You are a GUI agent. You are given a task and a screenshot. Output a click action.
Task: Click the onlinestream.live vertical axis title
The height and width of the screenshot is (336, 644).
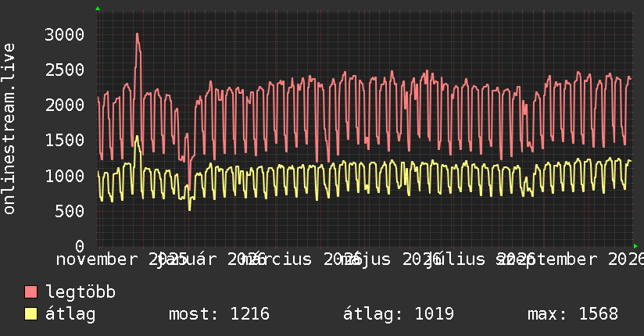(x=9, y=129)
